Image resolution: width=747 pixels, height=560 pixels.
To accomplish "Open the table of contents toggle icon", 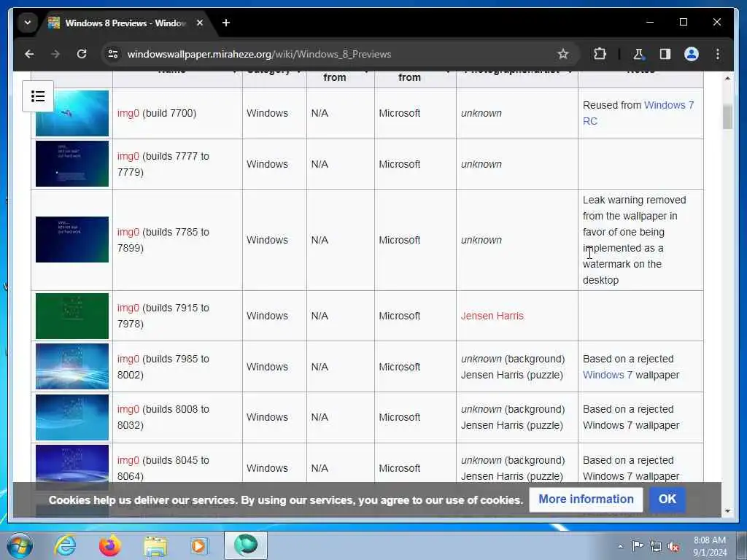I will [x=38, y=96].
